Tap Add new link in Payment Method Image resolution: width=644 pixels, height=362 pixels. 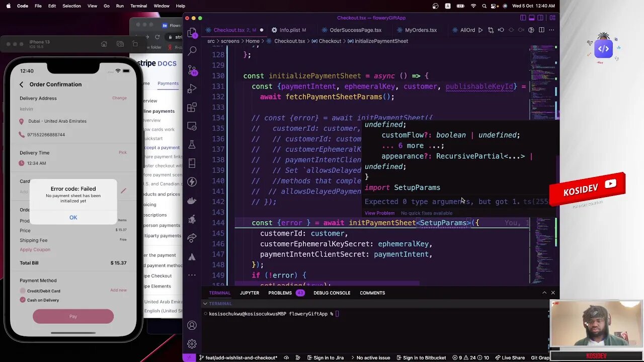pos(118,290)
